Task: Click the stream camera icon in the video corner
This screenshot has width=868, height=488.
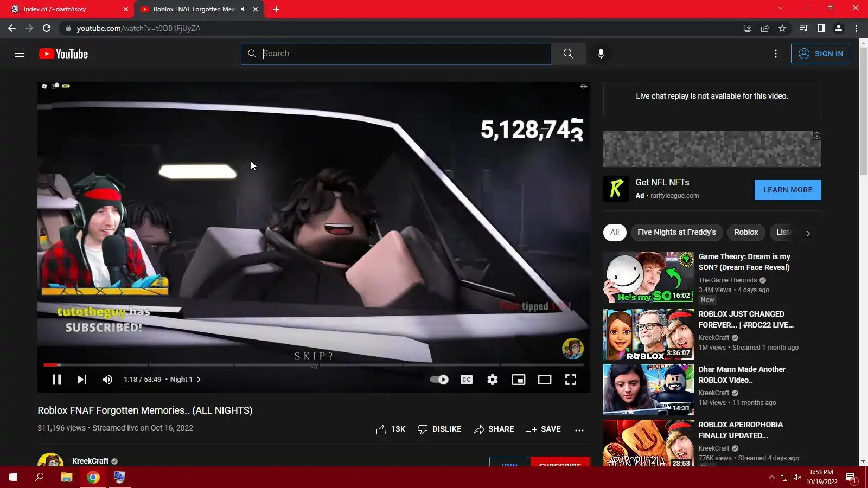Action: (584, 86)
